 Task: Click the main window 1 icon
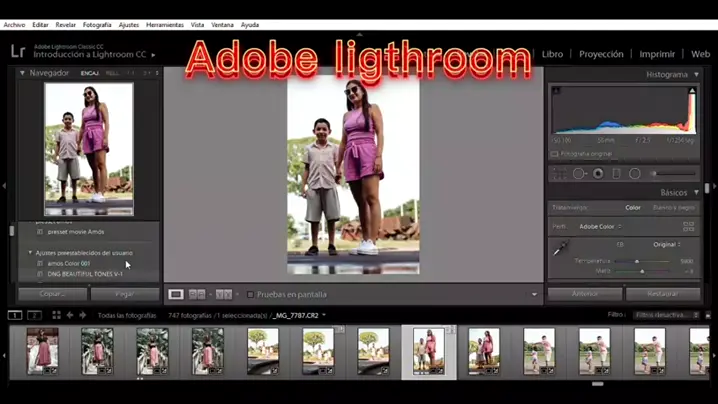click(15, 315)
